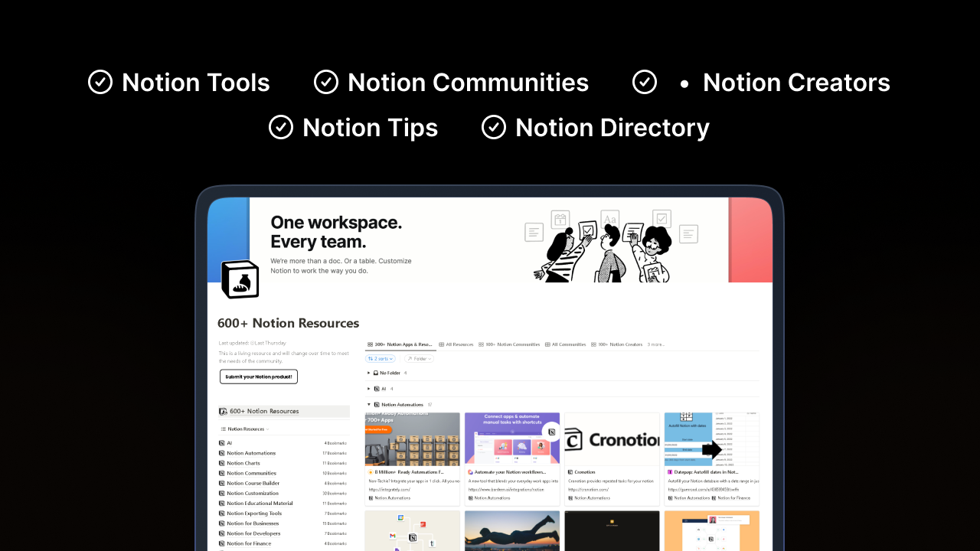The width and height of the screenshot is (980, 551).
Task: Click the Cronotion favicon next to the card title
Action: pyautogui.click(x=570, y=472)
